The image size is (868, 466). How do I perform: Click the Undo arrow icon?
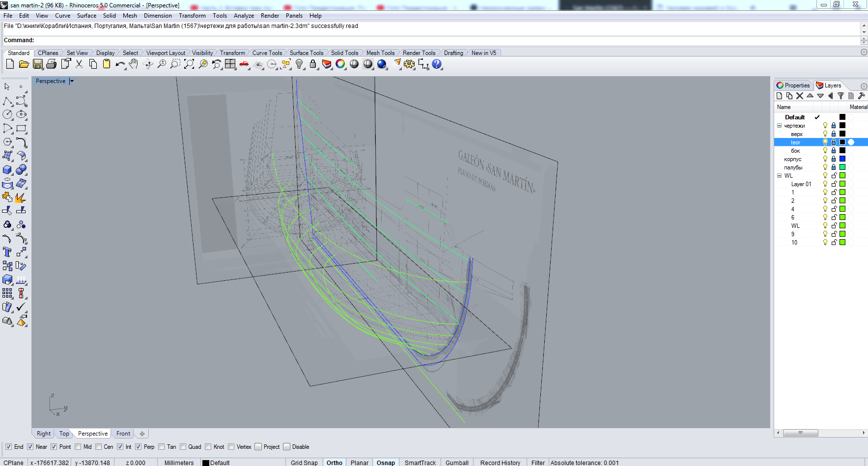coord(120,64)
